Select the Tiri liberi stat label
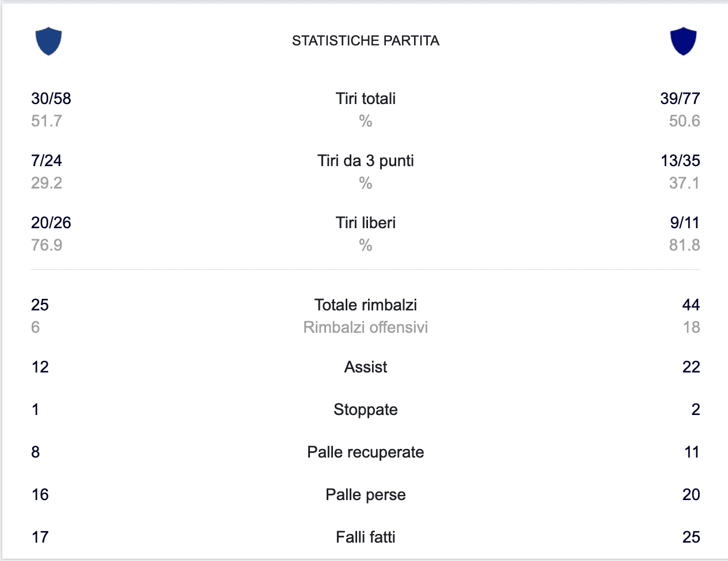This screenshot has width=728, height=561. [366, 222]
